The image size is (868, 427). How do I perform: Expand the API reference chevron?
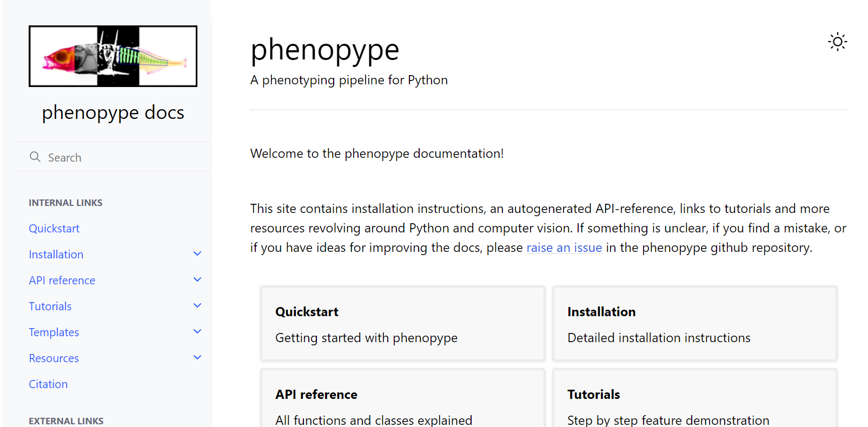tap(197, 280)
